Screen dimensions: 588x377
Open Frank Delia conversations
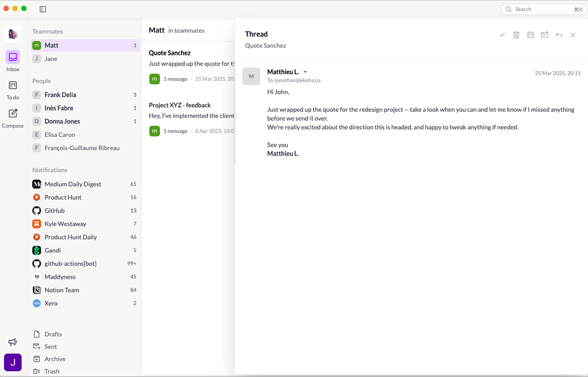coord(60,95)
